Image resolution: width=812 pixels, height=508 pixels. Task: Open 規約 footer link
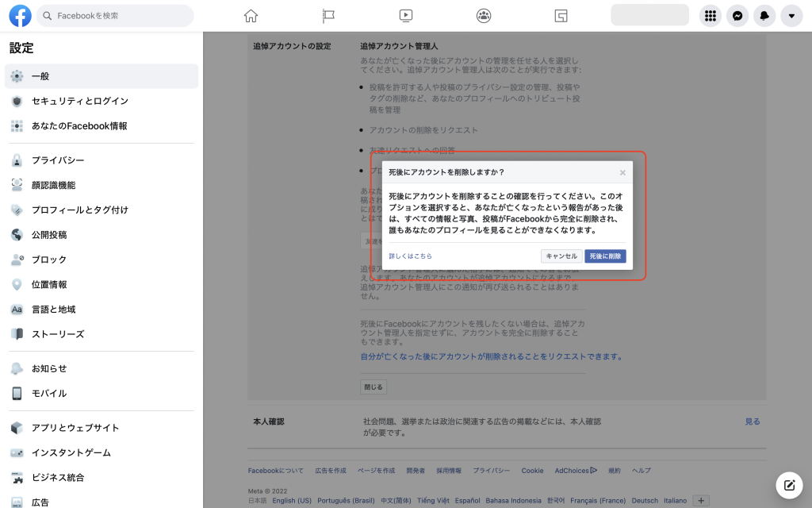(615, 471)
